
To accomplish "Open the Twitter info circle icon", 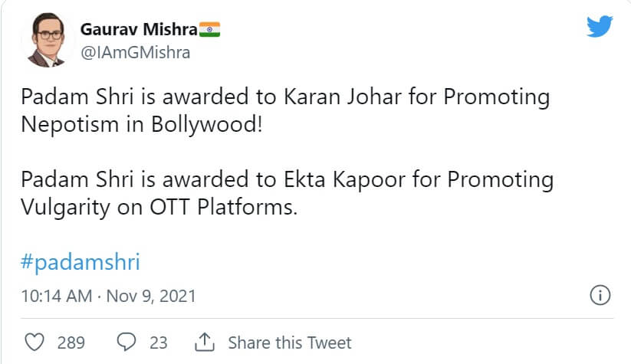I will pos(599,296).
